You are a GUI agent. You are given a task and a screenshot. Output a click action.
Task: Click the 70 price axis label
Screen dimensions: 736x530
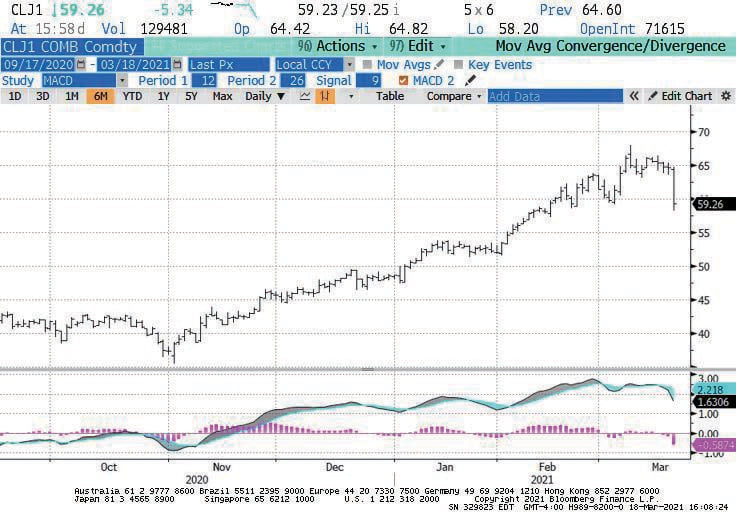(x=704, y=132)
